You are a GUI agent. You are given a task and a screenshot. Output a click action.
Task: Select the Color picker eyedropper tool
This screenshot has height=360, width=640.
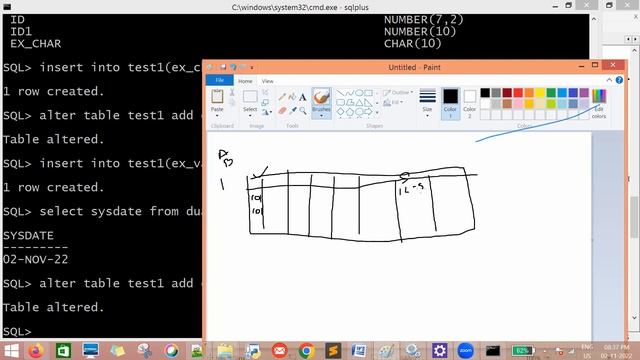tap(292, 111)
